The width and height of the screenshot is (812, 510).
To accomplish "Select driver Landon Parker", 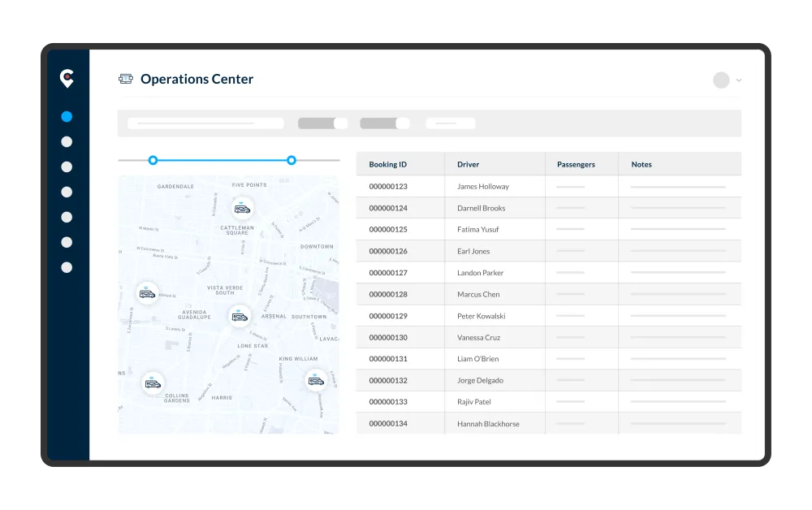I will tap(480, 273).
